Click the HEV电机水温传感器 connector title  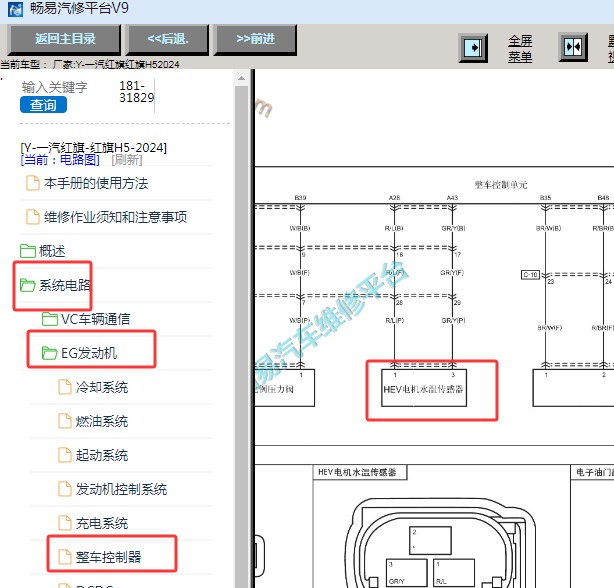357,472
